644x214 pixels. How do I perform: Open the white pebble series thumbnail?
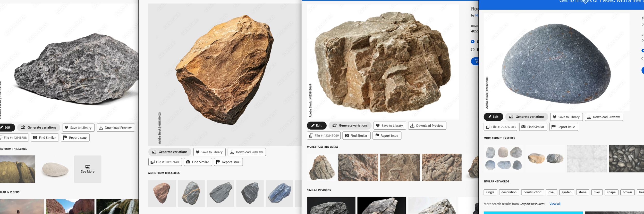pyautogui.click(x=55, y=169)
